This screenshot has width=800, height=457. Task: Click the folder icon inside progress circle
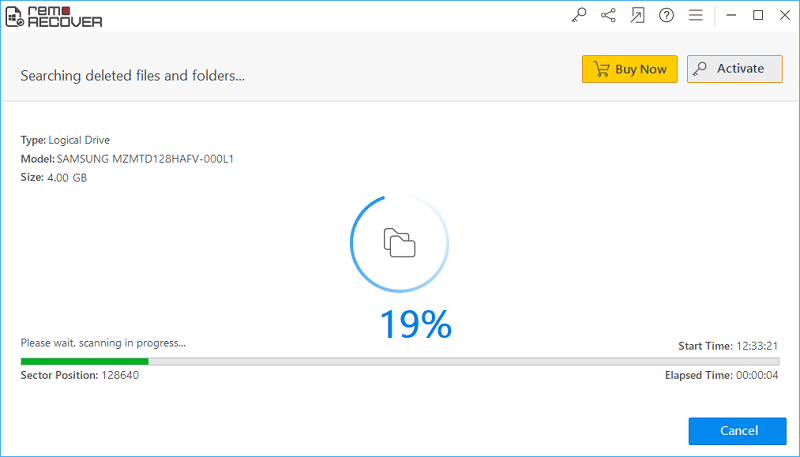click(x=400, y=243)
